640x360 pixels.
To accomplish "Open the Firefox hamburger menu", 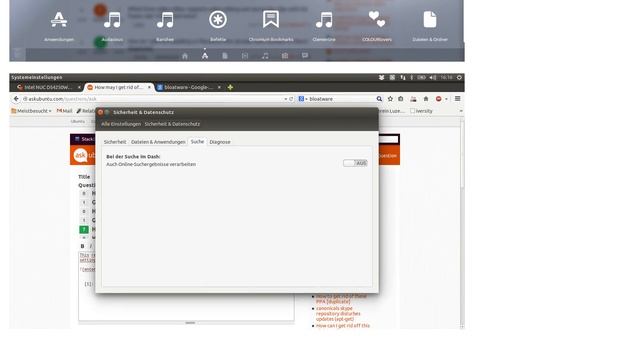I will [458, 99].
